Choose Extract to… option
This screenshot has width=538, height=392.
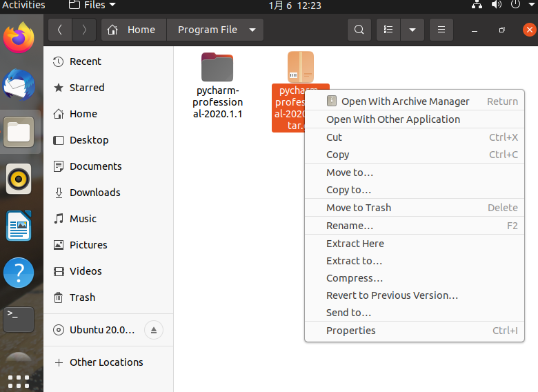click(x=415, y=261)
